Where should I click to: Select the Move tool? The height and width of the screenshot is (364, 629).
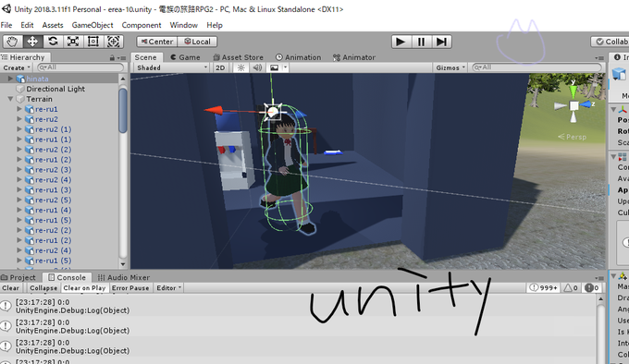point(32,42)
